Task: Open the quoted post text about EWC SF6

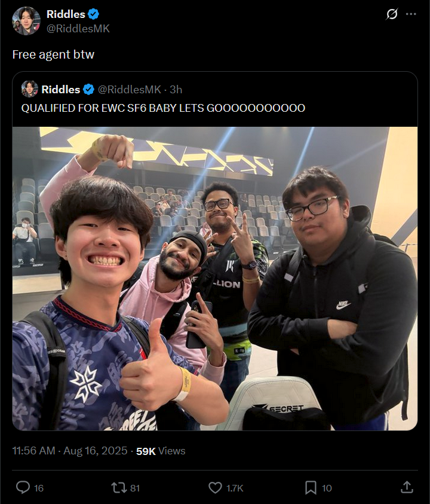Action: 163,108
